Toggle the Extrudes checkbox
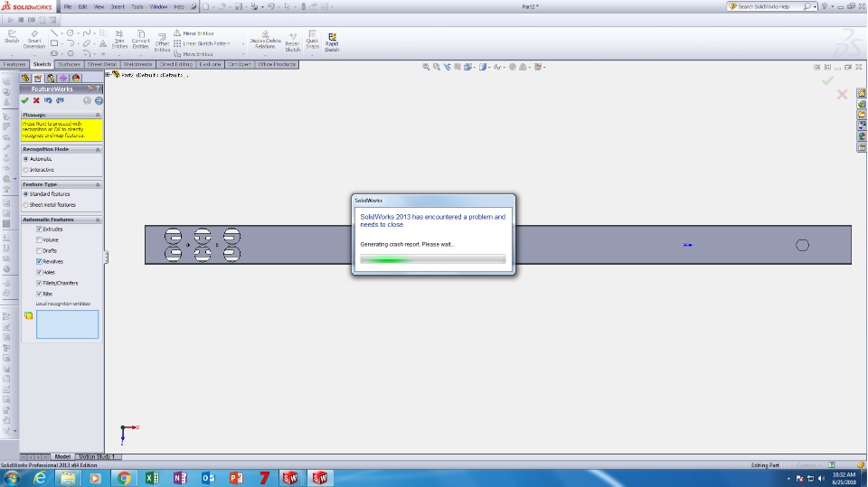This screenshot has width=868, height=487. pyautogui.click(x=39, y=229)
